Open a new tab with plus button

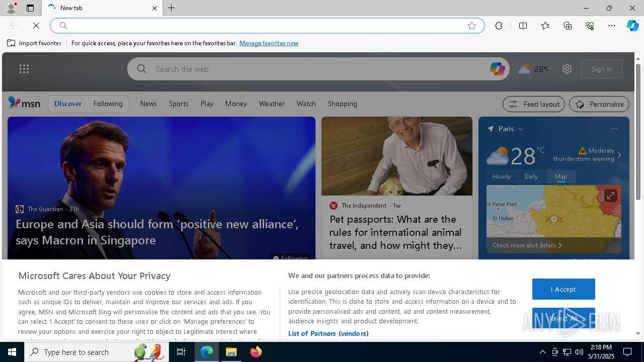coord(172,8)
